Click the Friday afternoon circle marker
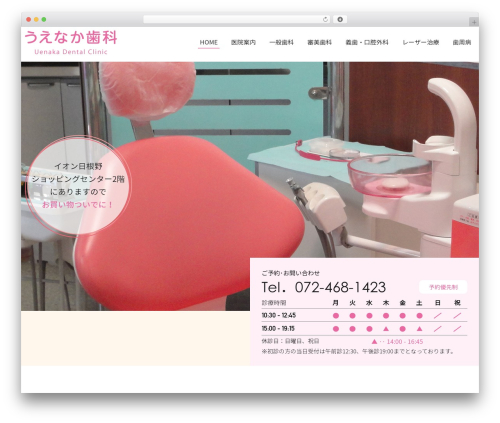 coord(403,329)
